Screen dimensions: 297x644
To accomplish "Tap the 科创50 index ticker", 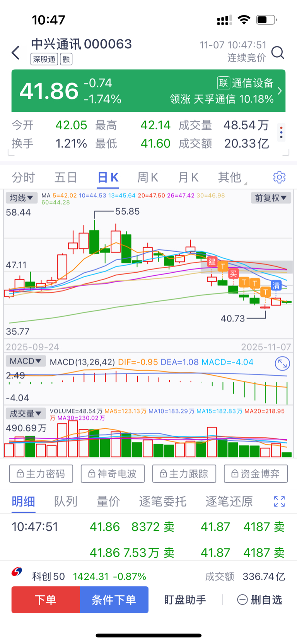I will [89, 577].
